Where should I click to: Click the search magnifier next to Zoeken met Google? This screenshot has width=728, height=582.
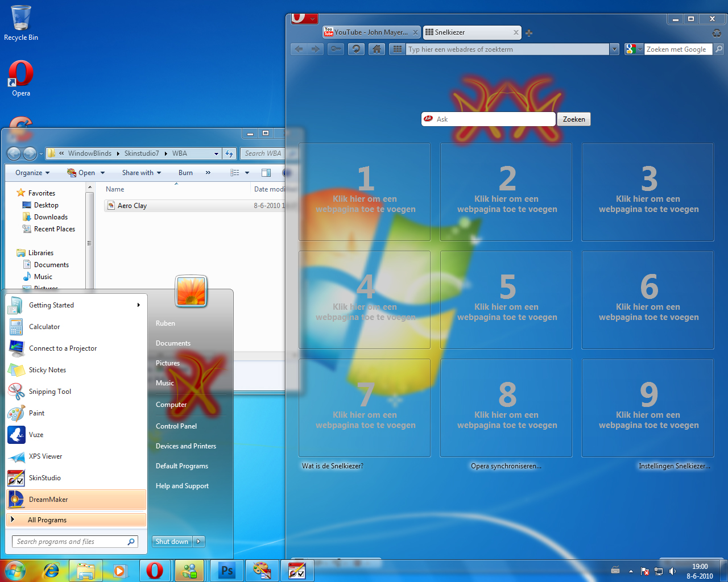[719, 49]
